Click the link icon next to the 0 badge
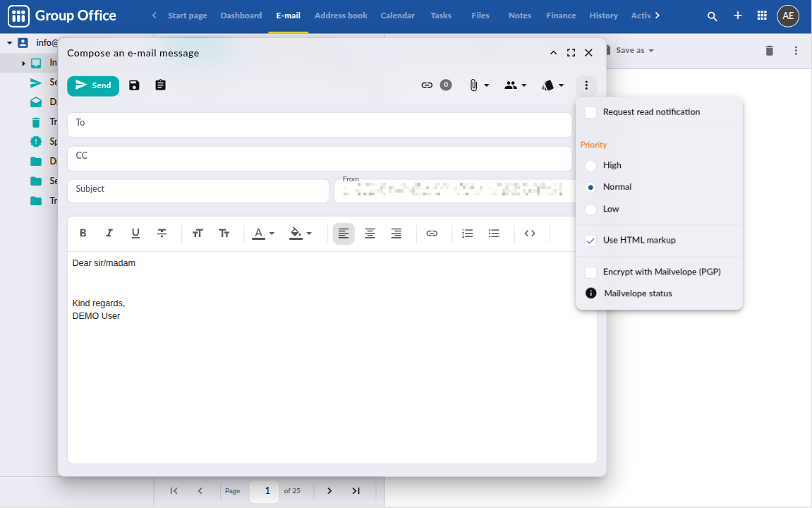The height and width of the screenshot is (508, 812). 427,85
